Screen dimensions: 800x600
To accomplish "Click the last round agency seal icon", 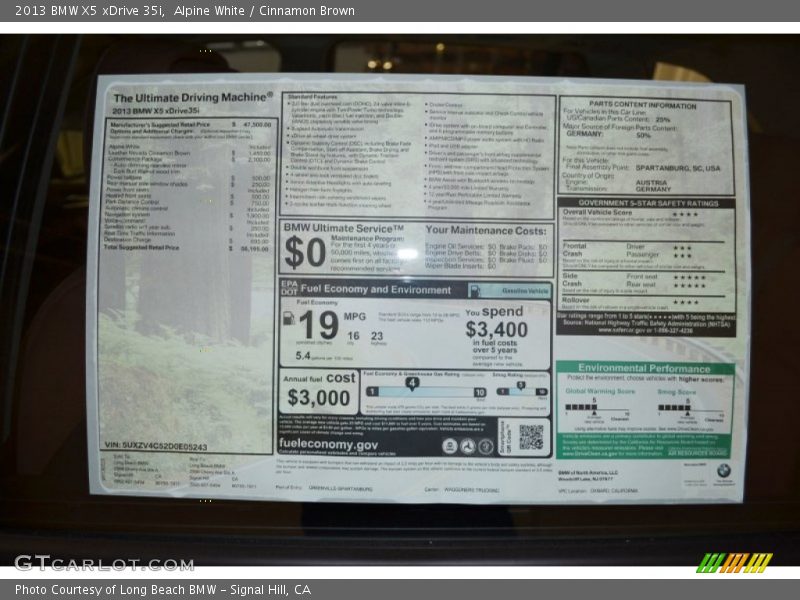I will 485,446.
